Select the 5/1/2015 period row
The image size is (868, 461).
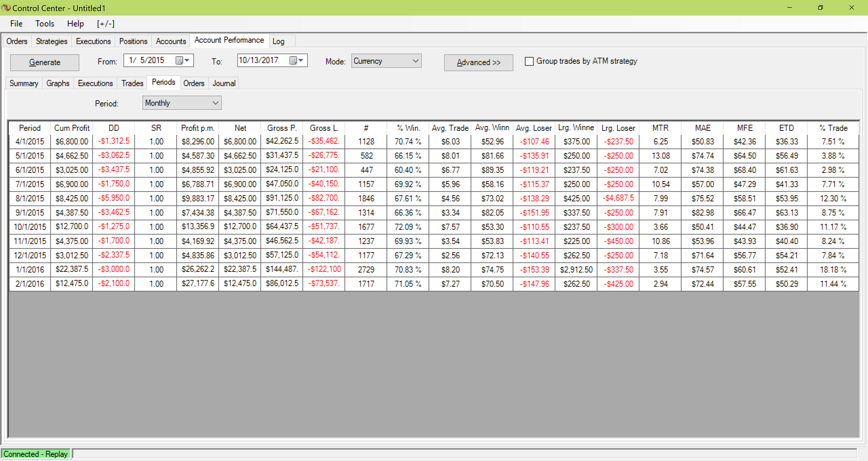pos(434,156)
